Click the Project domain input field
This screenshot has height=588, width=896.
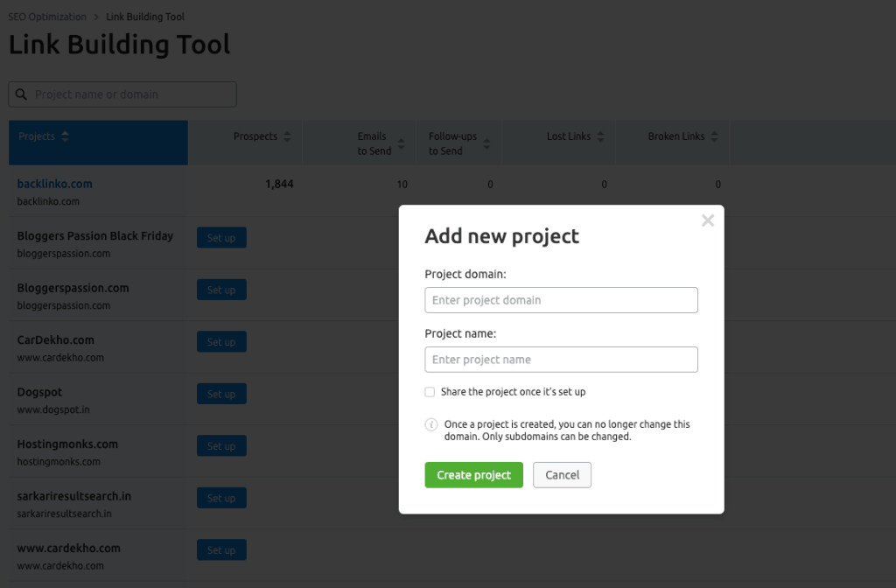561,300
